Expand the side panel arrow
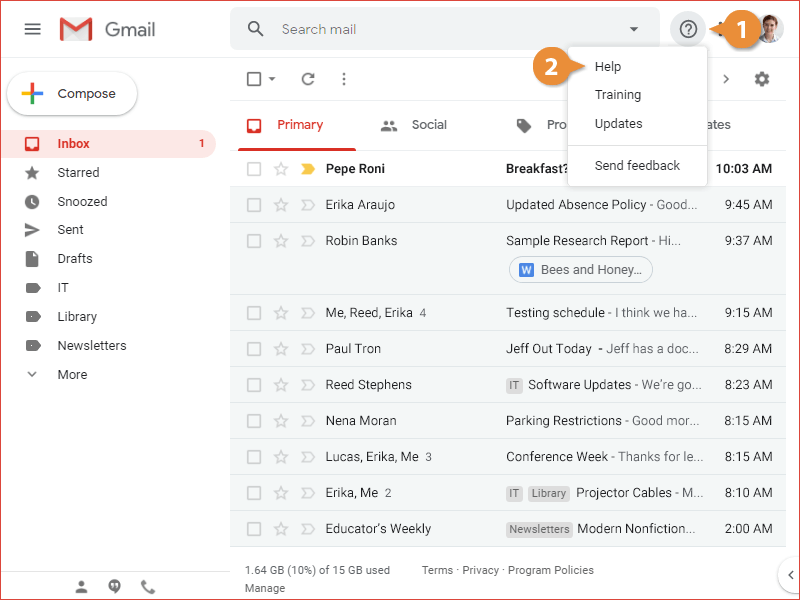The image size is (800, 600). click(790, 575)
